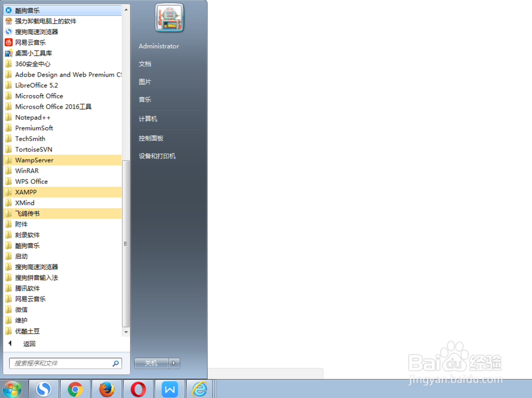The image size is (532, 398).
Task: Open the XMind folder
Action: (62, 203)
